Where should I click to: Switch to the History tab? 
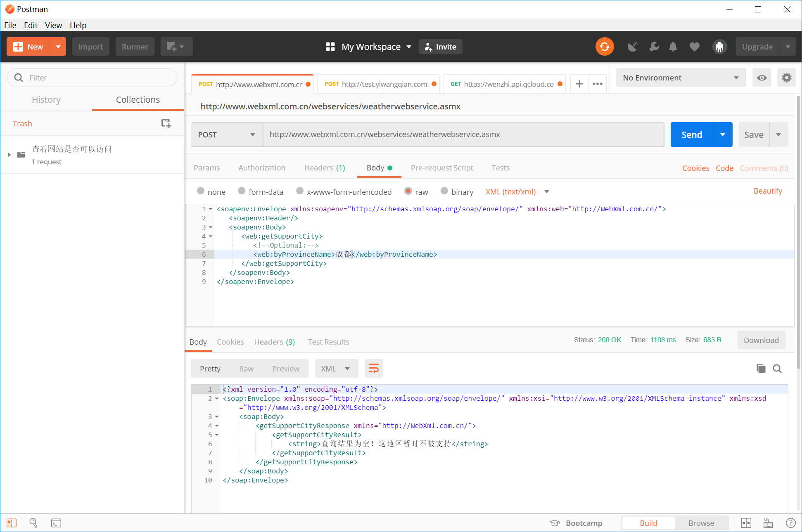(x=46, y=99)
